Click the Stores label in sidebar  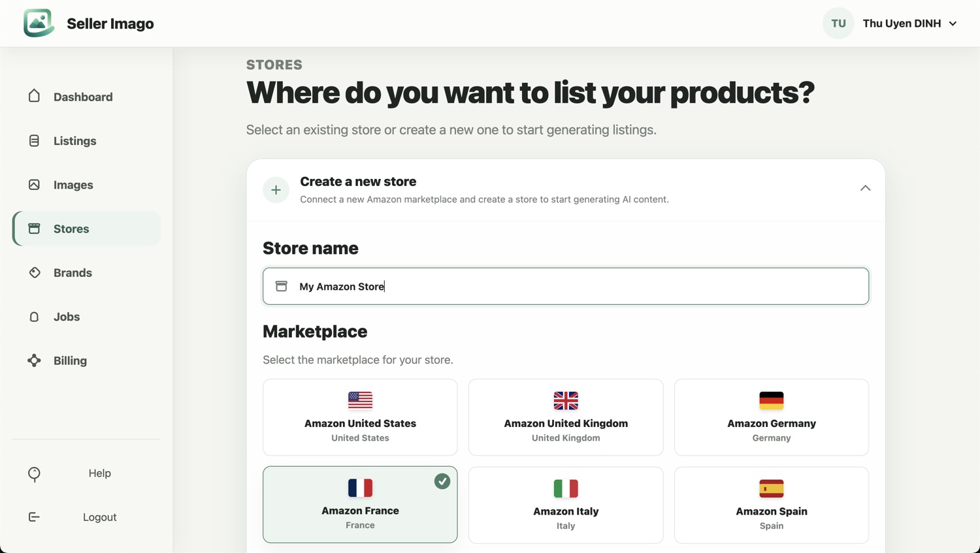71,229
